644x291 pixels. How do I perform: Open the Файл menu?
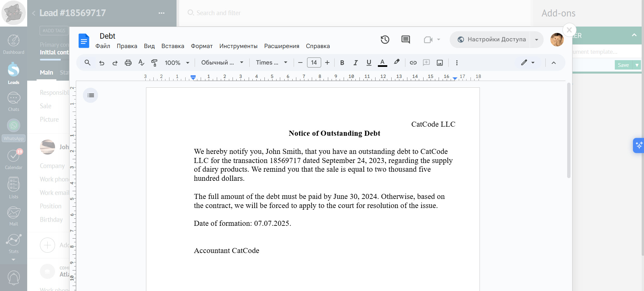coord(103,46)
